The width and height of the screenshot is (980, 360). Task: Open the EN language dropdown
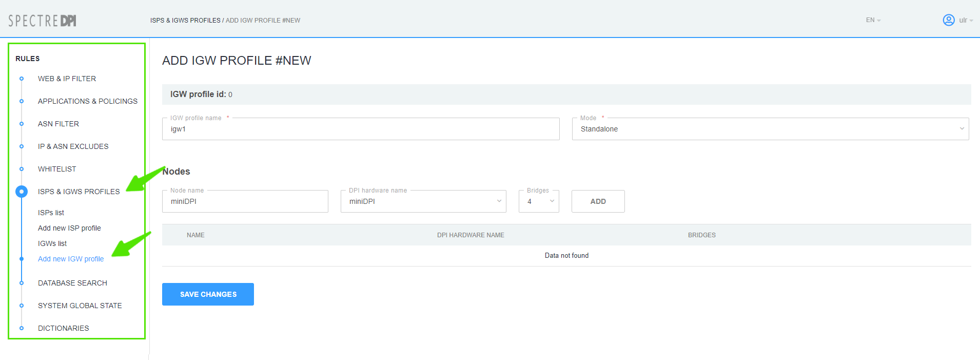click(873, 20)
